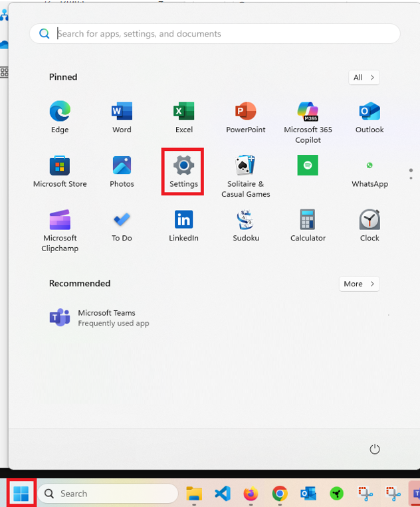The width and height of the screenshot is (420, 507).
Task: Open File Explorer from the taskbar
Action: coord(194,494)
